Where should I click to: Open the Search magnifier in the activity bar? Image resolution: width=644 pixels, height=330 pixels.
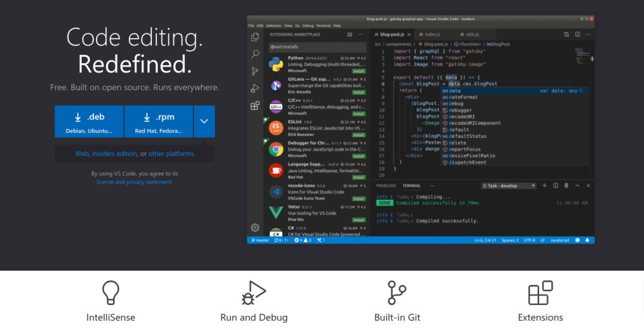(255, 54)
